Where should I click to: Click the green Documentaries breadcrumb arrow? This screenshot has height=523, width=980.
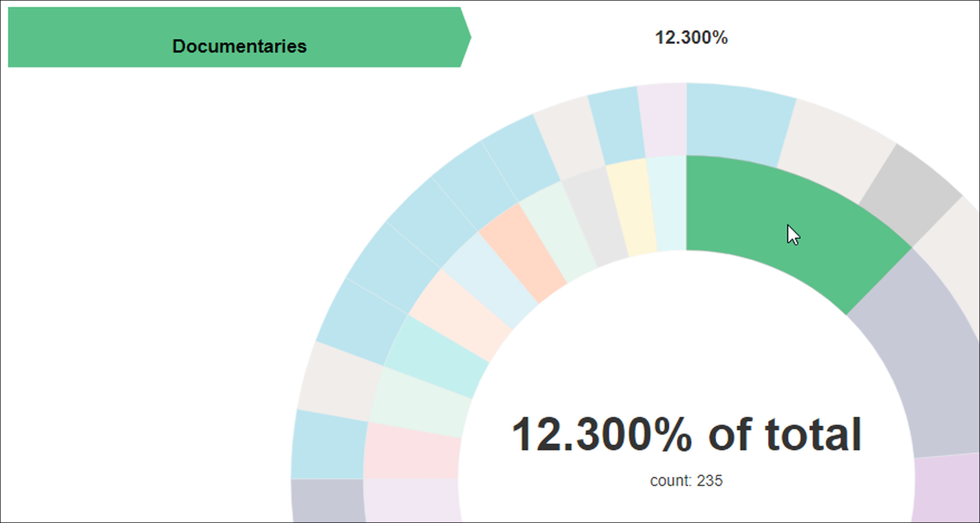tap(239, 37)
